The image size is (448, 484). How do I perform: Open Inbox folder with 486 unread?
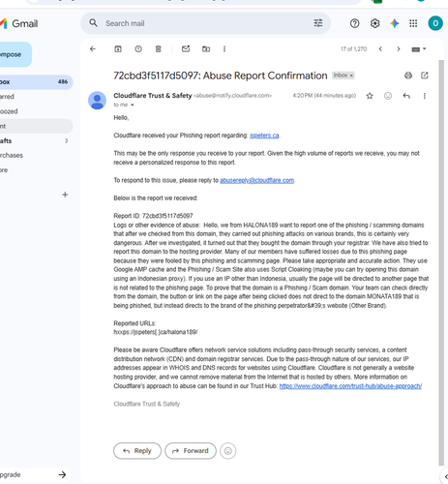pyautogui.click(x=36, y=82)
